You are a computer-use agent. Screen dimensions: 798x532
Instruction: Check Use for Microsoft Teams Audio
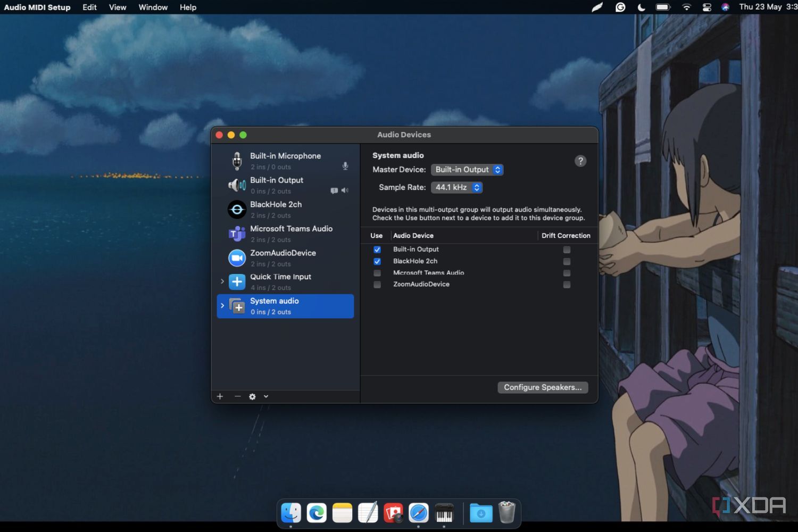pos(377,273)
